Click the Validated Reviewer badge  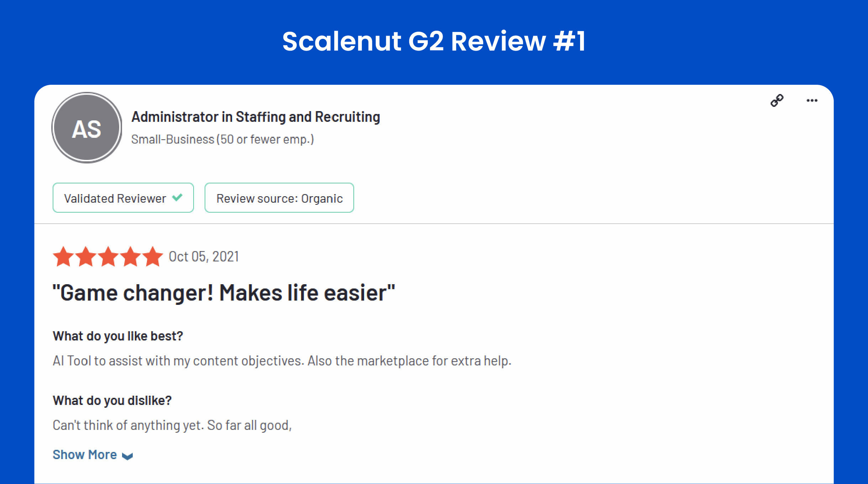[123, 198]
